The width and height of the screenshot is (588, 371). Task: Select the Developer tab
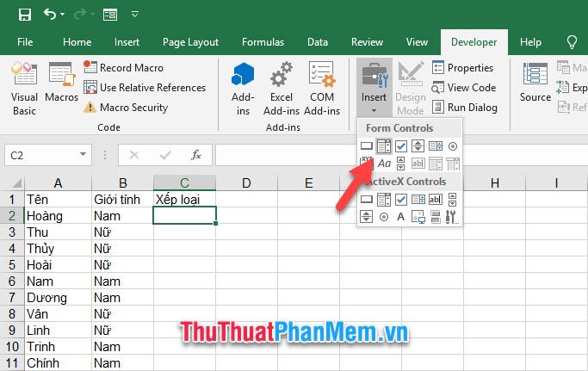(474, 42)
